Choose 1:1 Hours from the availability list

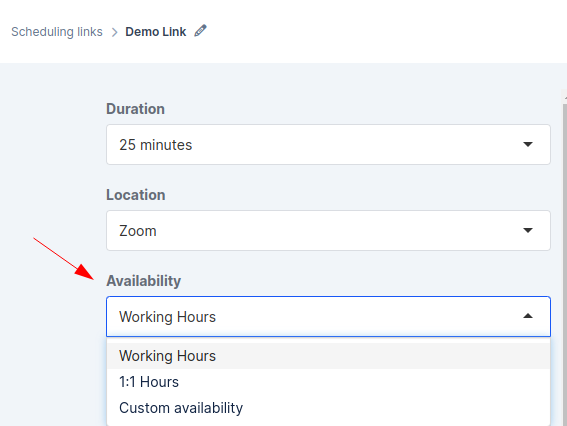pyautogui.click(x=328, y=382)
